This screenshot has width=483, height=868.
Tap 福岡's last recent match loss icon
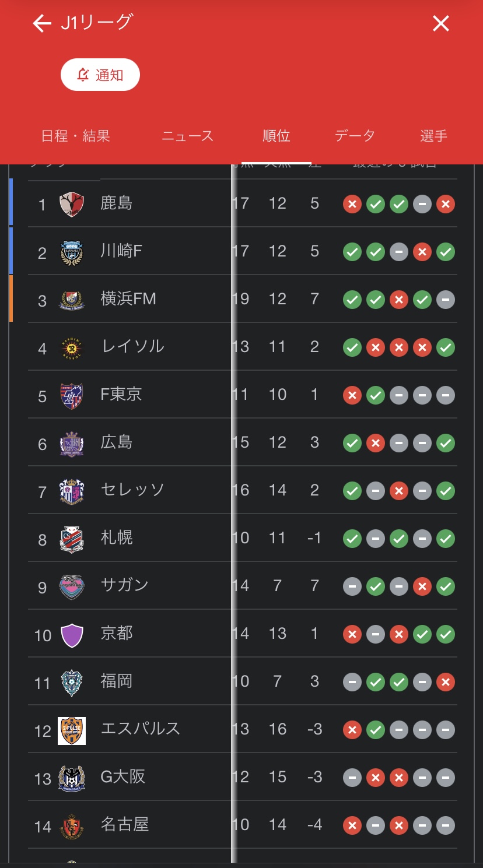pos(445,682)
